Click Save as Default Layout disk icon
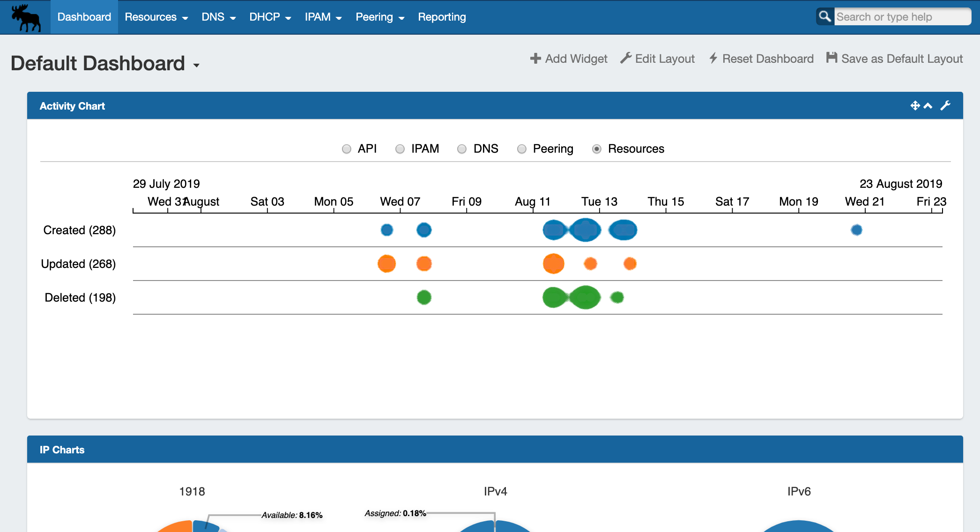 [832, 58]
